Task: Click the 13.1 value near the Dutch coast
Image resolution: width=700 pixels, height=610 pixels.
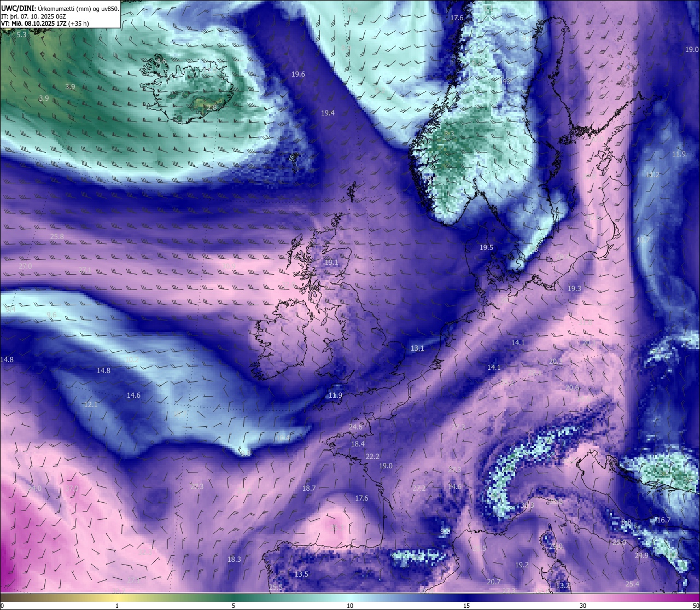Action: click(x=417, y=348)
